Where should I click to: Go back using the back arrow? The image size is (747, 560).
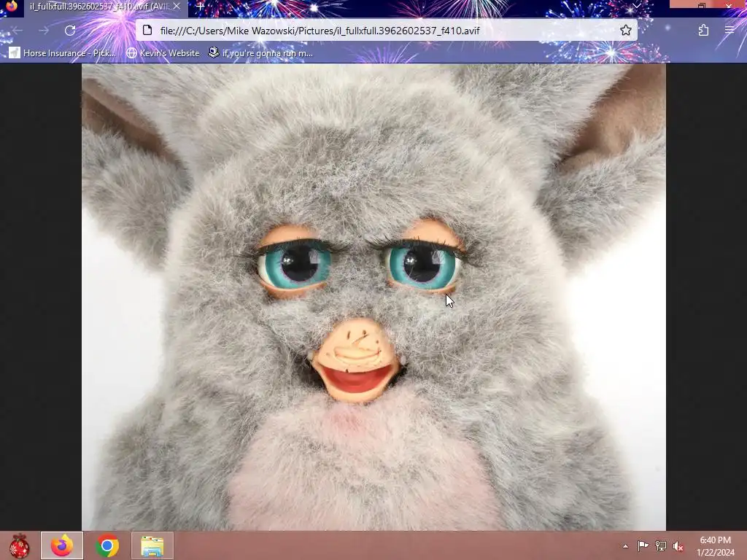click(x=18, y=31)
